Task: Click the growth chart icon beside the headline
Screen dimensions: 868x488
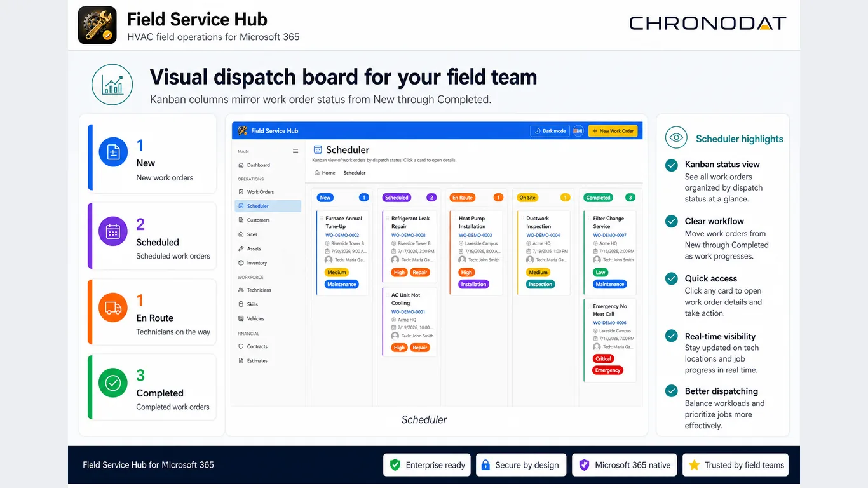Action: coord(112,84)
